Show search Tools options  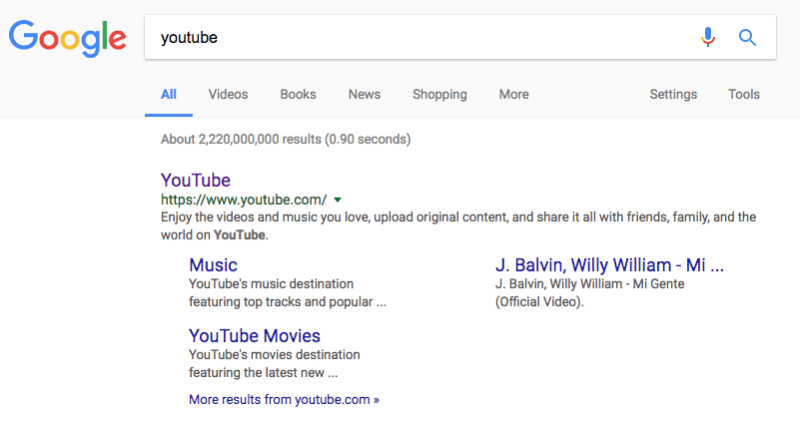click(x=744, y=94)
